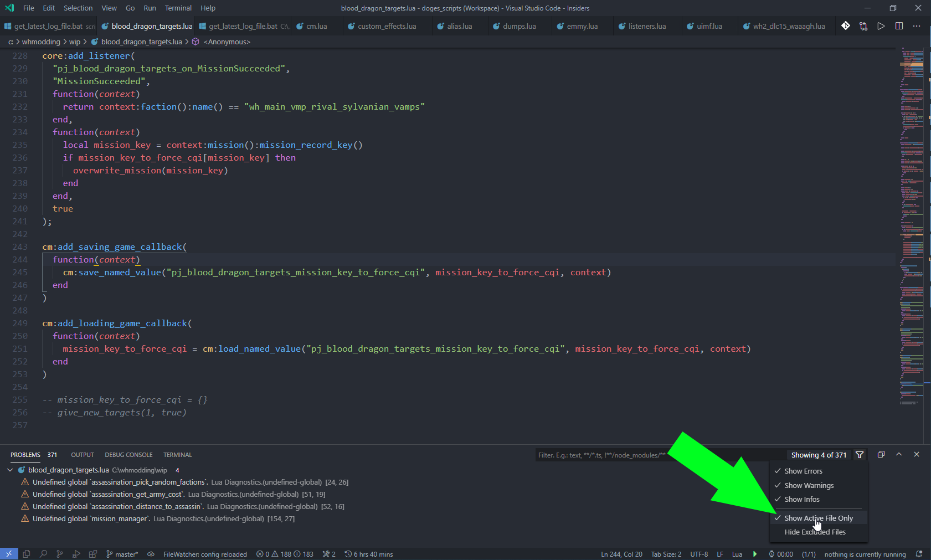The image size is (931, 560).
Task: Switch to the custom_effects.lua tab
Action: tap(387, 26)
